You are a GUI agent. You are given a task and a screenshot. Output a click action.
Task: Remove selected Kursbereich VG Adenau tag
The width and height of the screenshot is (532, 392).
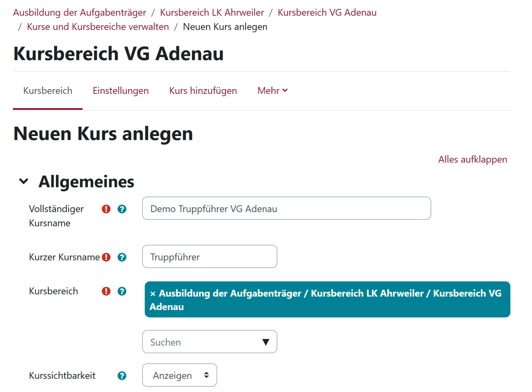click(153, 294)
